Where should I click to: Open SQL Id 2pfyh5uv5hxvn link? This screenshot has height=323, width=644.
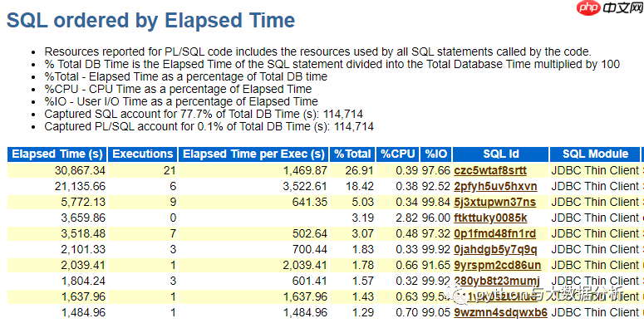(495, 186)
